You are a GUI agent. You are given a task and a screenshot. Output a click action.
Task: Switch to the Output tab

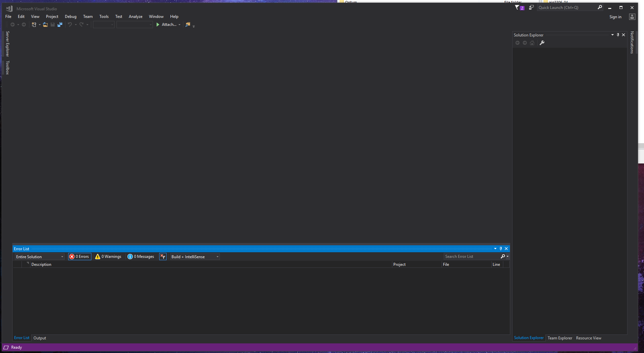[x=40, y=338]
